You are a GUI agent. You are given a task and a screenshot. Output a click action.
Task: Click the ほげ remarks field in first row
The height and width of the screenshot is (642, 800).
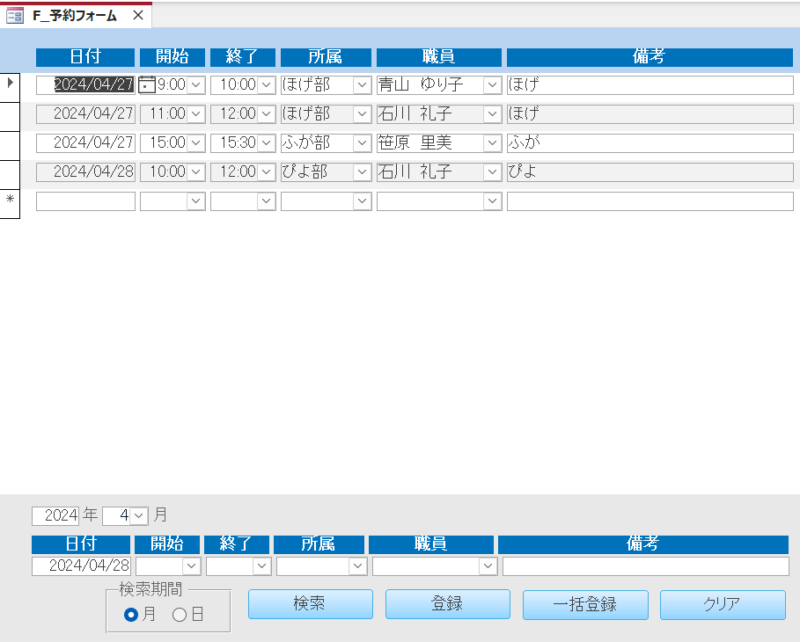[x=650, y=85]
